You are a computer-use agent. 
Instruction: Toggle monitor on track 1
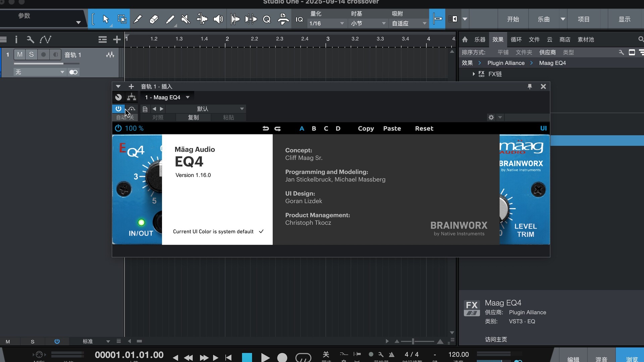pyautogui.click(x=55, y=54)
